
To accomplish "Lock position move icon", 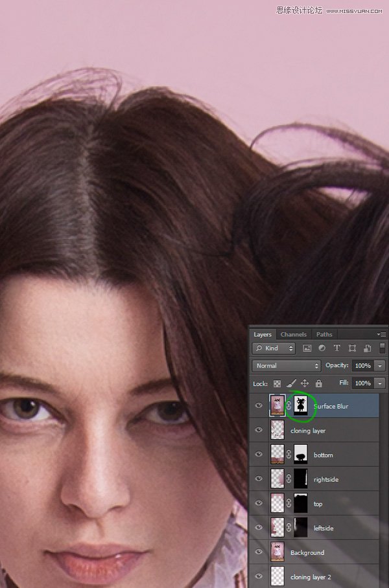I will point(304,383).
